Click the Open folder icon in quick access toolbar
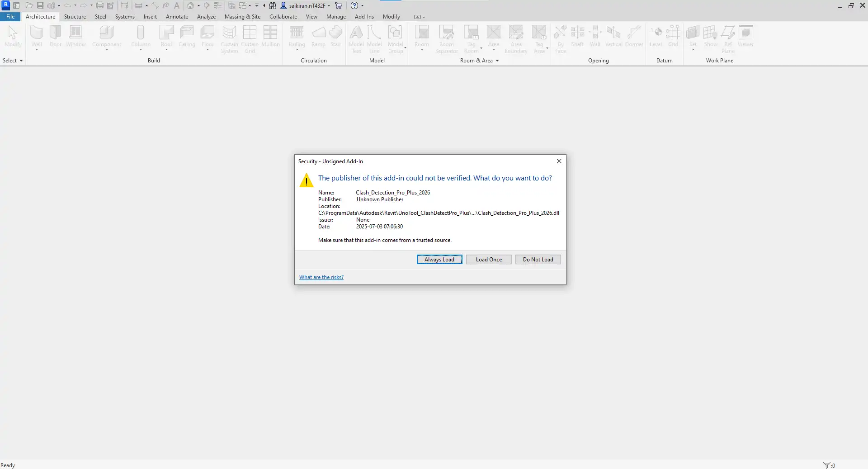This screenshot has height=469, width=868. click(29, 5)
